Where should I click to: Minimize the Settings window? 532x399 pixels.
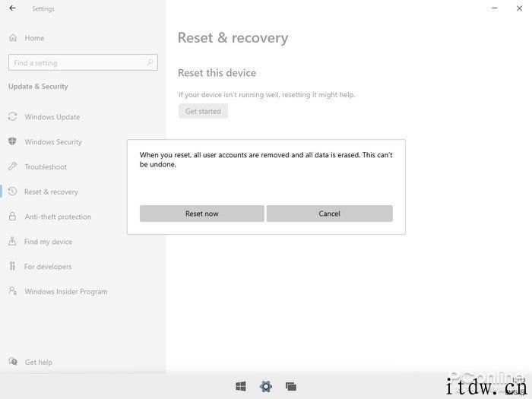click(x=495, y=8)
